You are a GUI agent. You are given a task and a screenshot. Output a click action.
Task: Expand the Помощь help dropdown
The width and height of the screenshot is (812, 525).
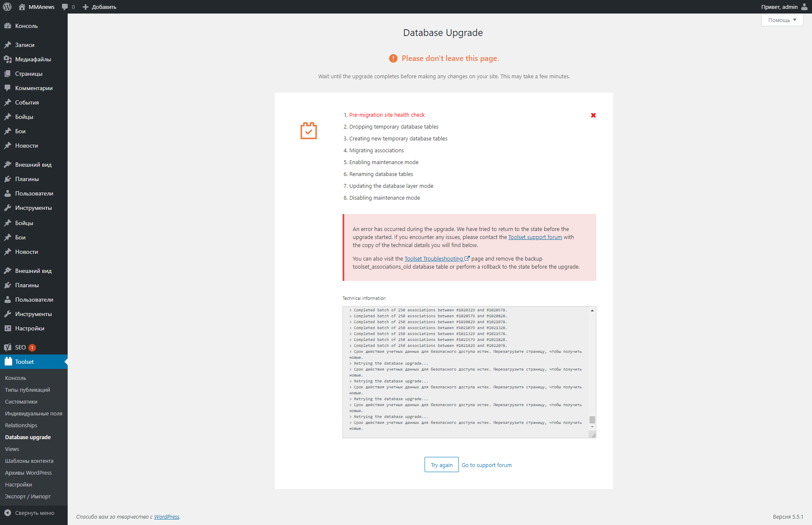(x=782, y=20)
